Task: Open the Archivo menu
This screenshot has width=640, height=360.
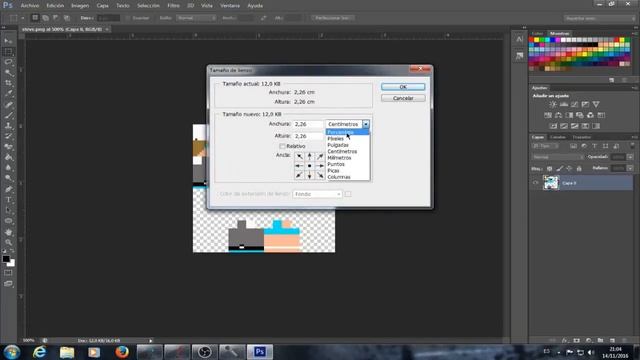Action: 30,6
